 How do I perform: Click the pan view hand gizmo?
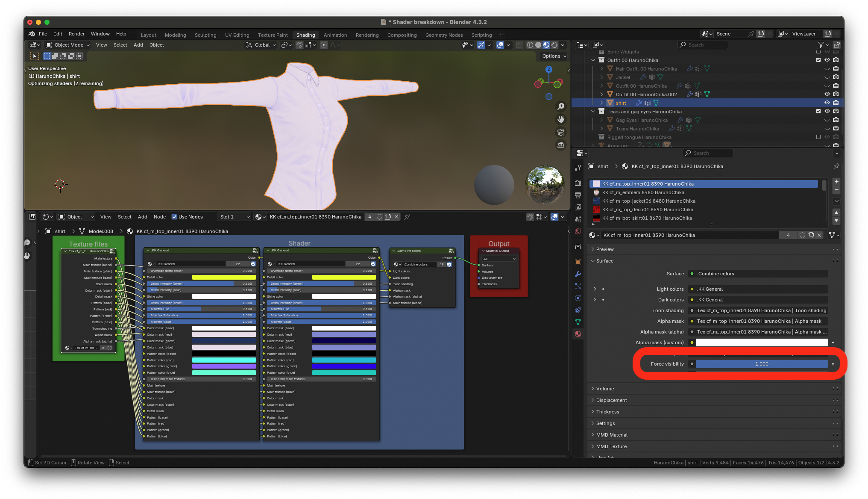coord(561,119)
